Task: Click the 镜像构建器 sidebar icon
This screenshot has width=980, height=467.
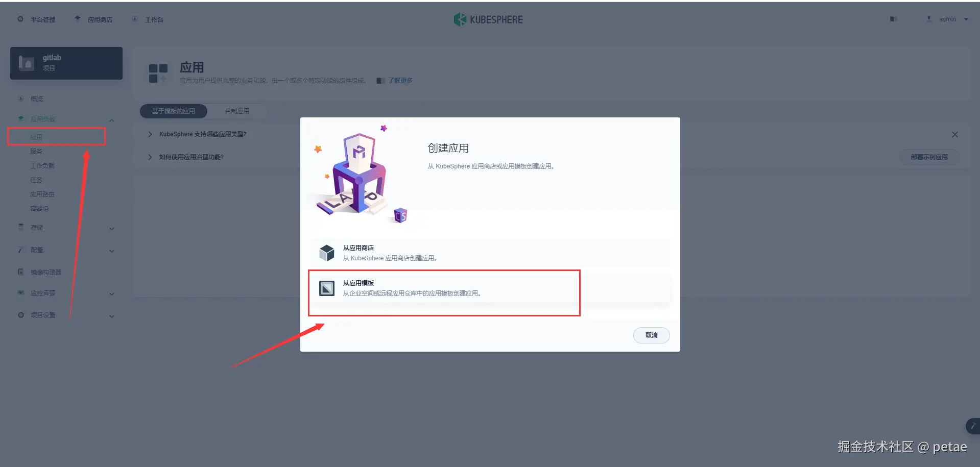Action: pyautogui.click(x=21, y=272)
